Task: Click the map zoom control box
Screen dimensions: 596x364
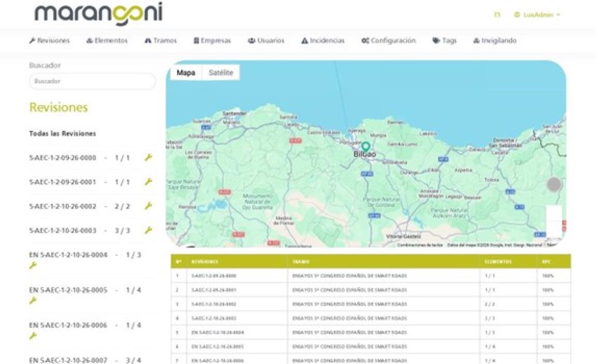Action: [x=554, y=221]
